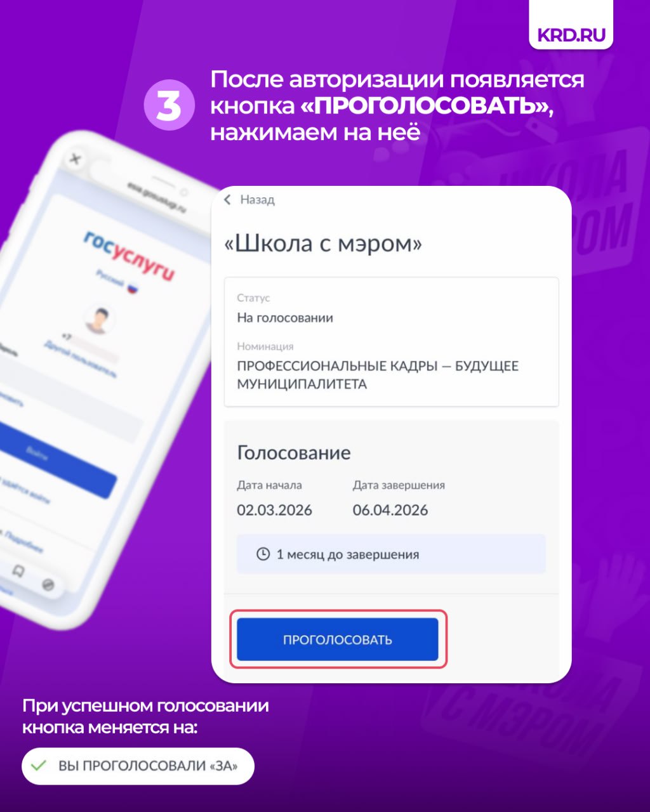Tap the compass icon in the phone's bottom bar
Image resolution: width=650 pixels, height=812 pixels.
[x=49, y=584]
